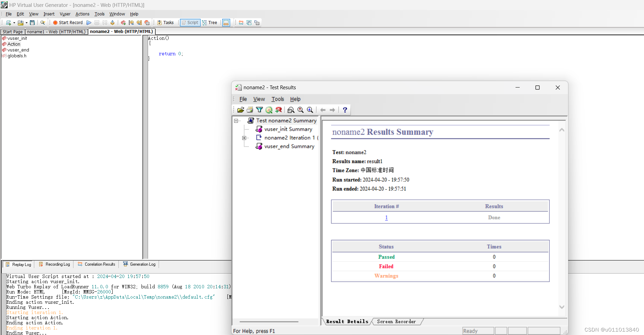Run the script with the blue play icon
This screenshot has height=335, width=644.
89,23
